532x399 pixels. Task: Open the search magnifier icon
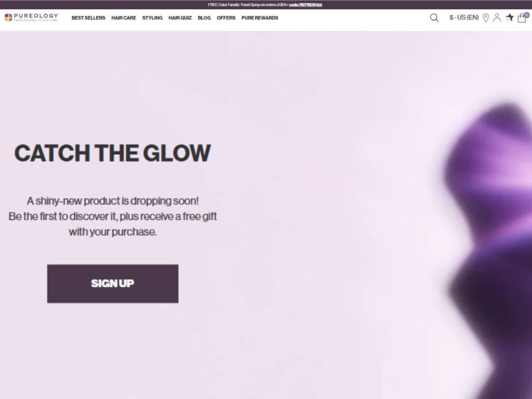[x=434, y=18]
